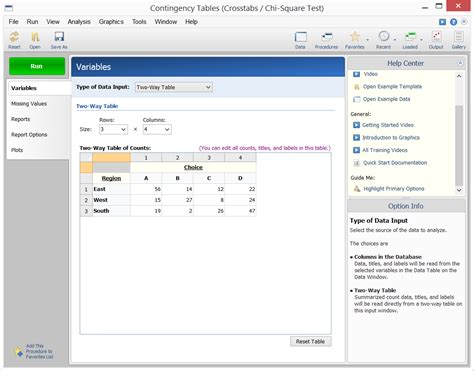Click the Reset toolbar icon
This screenshot has width=474, height=371.
(14, 37)
